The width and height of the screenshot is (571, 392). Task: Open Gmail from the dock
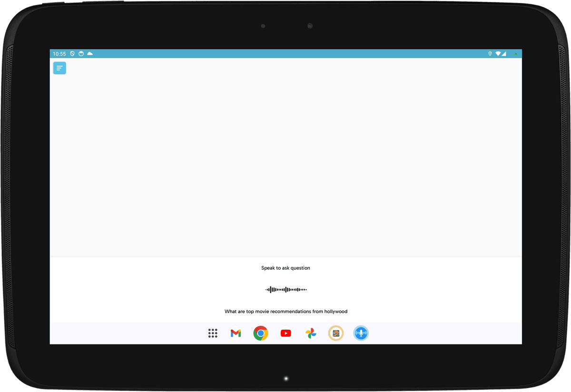pos(235,333)
